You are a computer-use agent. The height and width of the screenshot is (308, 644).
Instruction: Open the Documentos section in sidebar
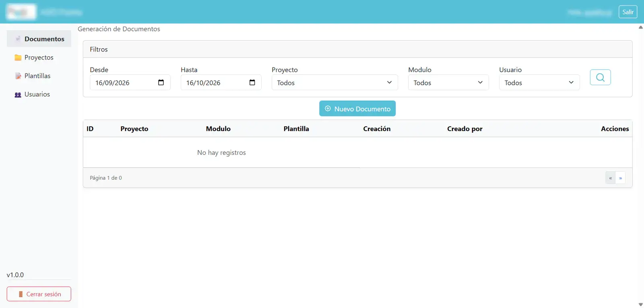click(39, 39)
